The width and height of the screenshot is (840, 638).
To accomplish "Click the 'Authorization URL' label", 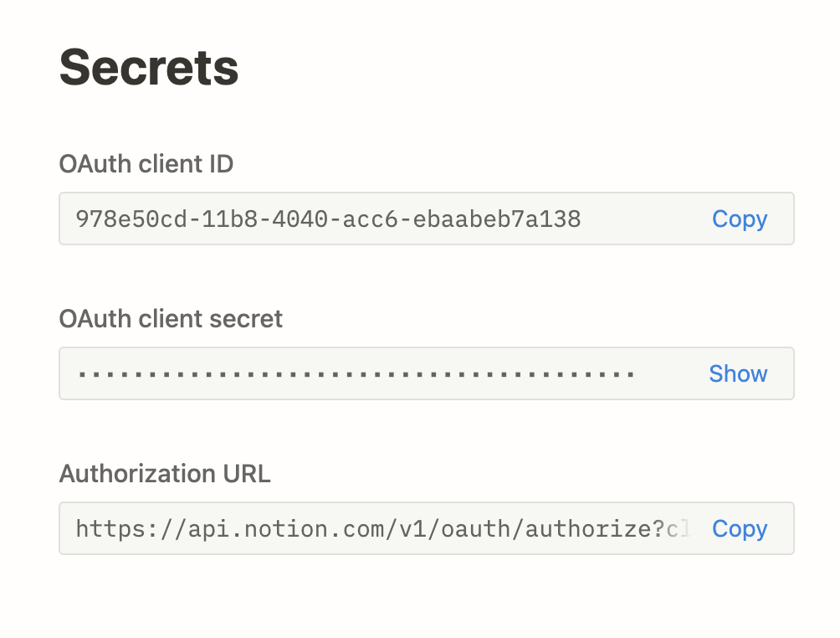I will [x=165, y=474].
